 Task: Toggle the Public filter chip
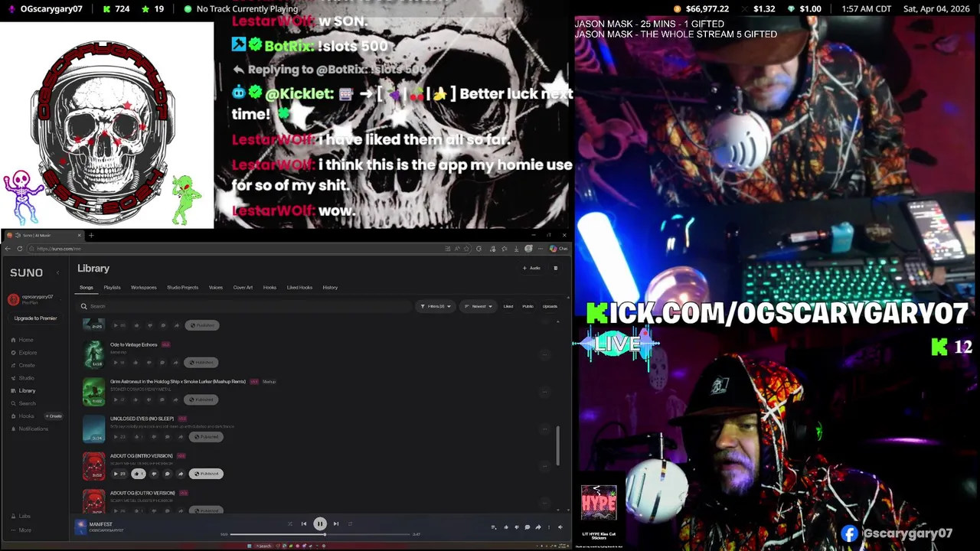[528, 306]
